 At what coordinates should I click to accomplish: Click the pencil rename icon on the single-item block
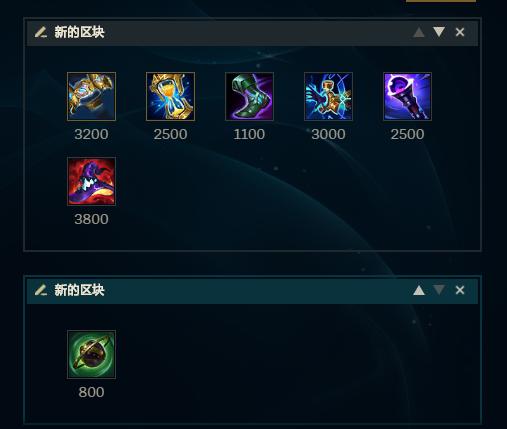pyautogui.click(x=41, y=290)
